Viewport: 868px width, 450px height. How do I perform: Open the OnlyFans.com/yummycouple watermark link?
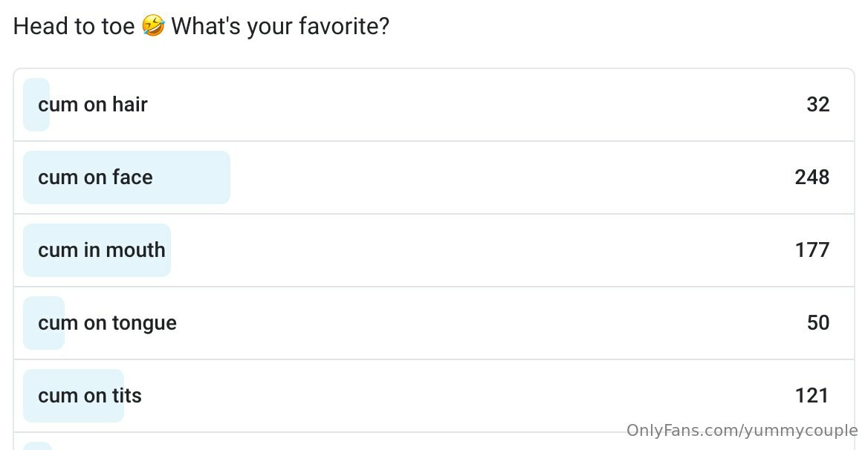742,430
